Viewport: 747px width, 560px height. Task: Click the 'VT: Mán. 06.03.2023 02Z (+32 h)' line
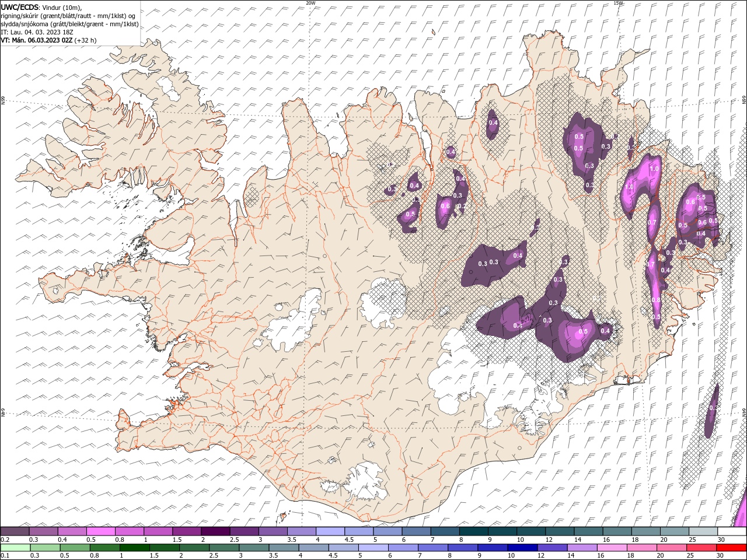48,40
